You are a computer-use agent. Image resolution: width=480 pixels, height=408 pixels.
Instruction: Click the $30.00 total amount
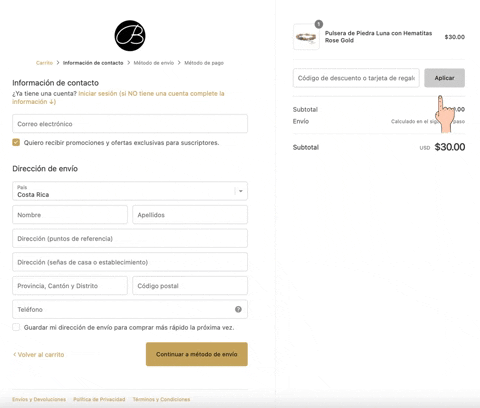click(x=450, y=147)
